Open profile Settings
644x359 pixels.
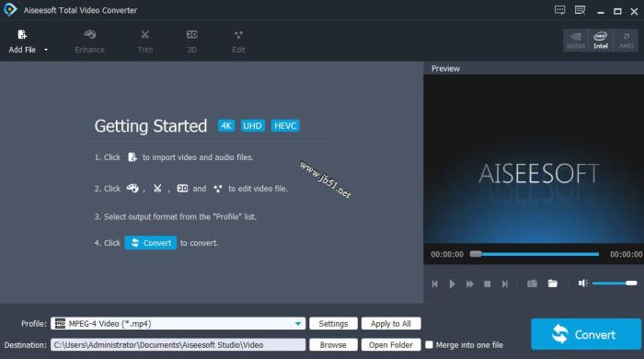click(x=333, y=324)
